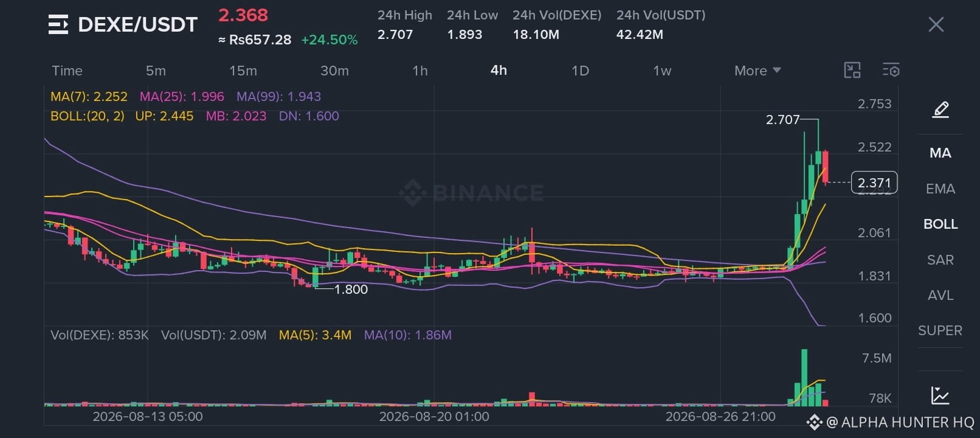Click the last price 2.368
The height and width of the screenshot is (438, 980).
coord(243,15)
